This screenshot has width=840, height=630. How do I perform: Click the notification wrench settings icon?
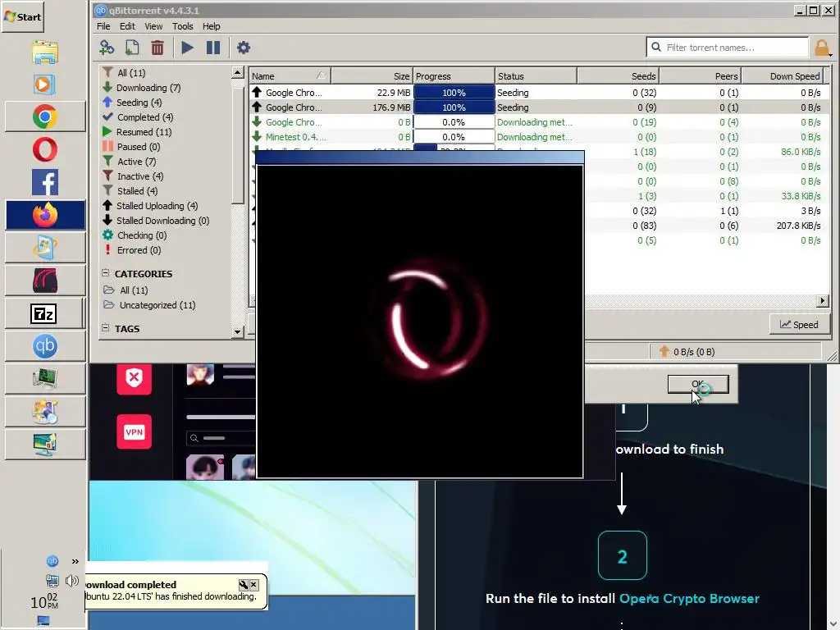243,584
